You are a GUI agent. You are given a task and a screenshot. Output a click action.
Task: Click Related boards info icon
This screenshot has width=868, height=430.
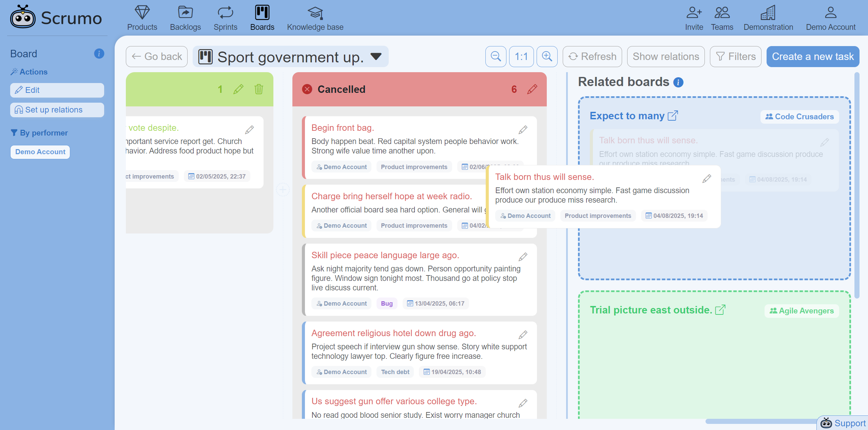tap(678, 82)
